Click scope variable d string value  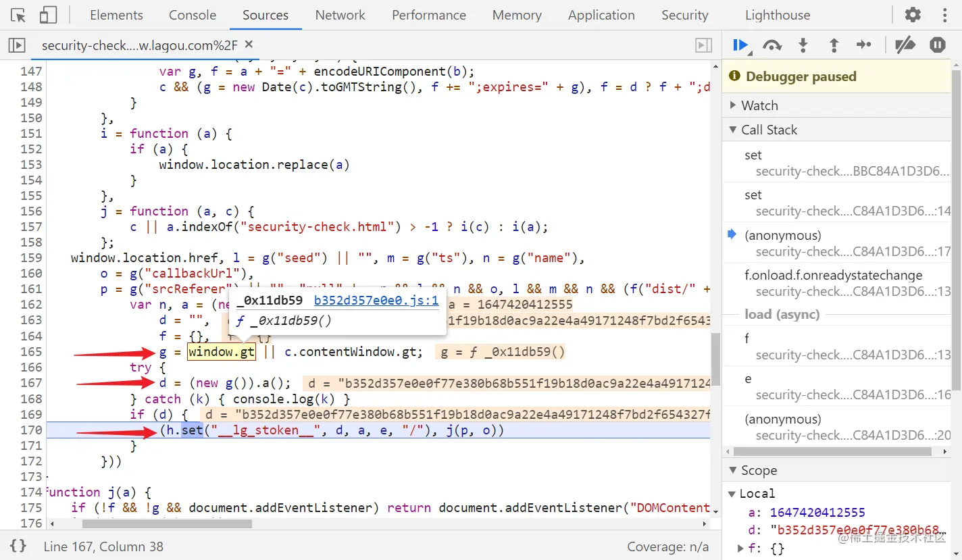pos(858,530)
